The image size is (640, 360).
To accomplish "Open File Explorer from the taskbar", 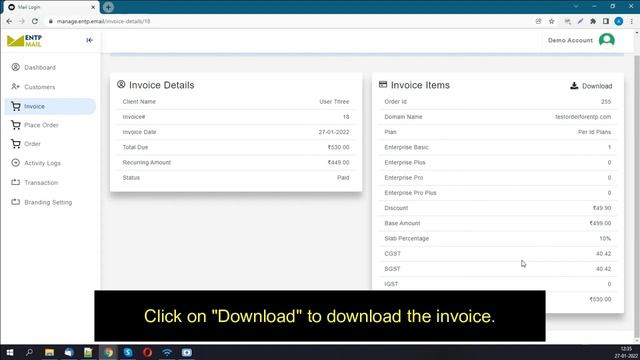I will click(x=49, y=352).
